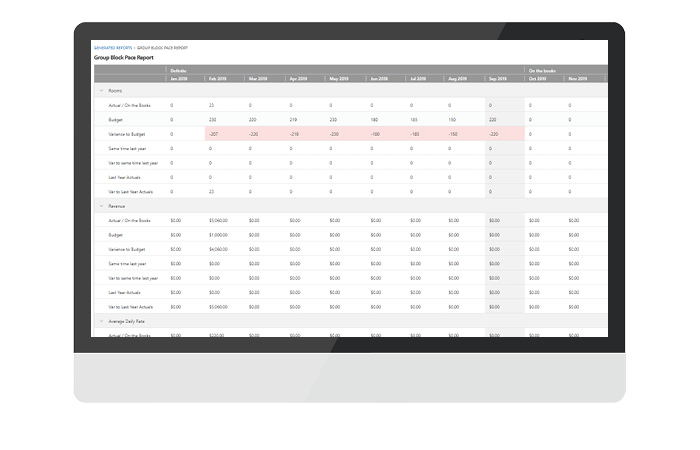
Task: Open the Generated Reports breadcrumb link
Action: coord(111,48)
